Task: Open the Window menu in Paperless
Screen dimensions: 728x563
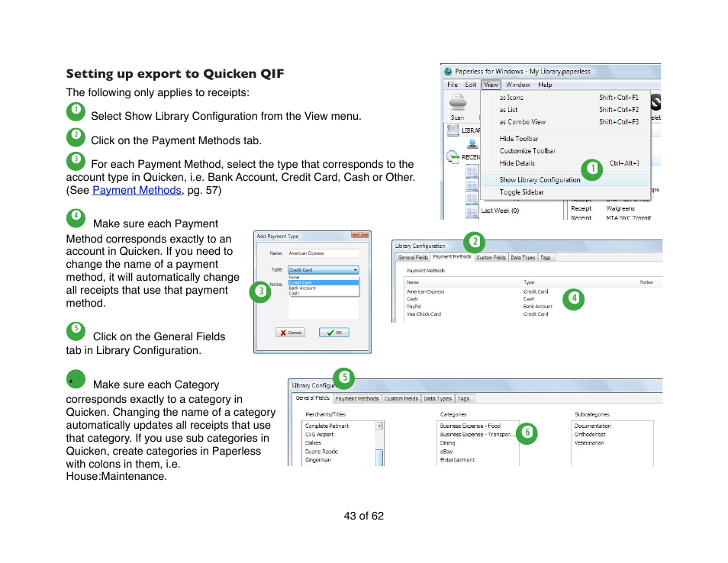Action: pyautogui.click(x=518, y=85)
